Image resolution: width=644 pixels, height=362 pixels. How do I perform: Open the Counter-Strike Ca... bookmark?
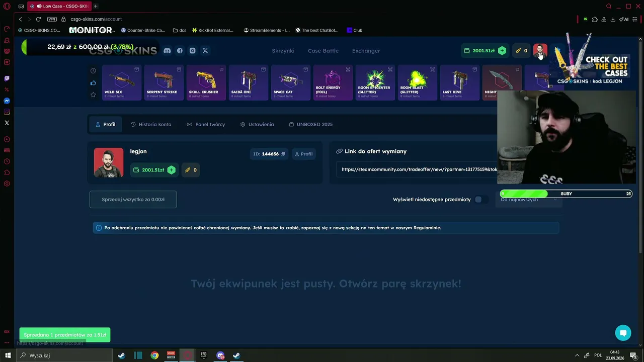click(143, 30)
